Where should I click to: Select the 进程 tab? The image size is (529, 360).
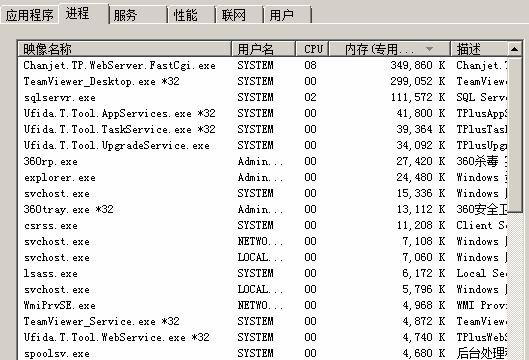(x=84, y=13)
